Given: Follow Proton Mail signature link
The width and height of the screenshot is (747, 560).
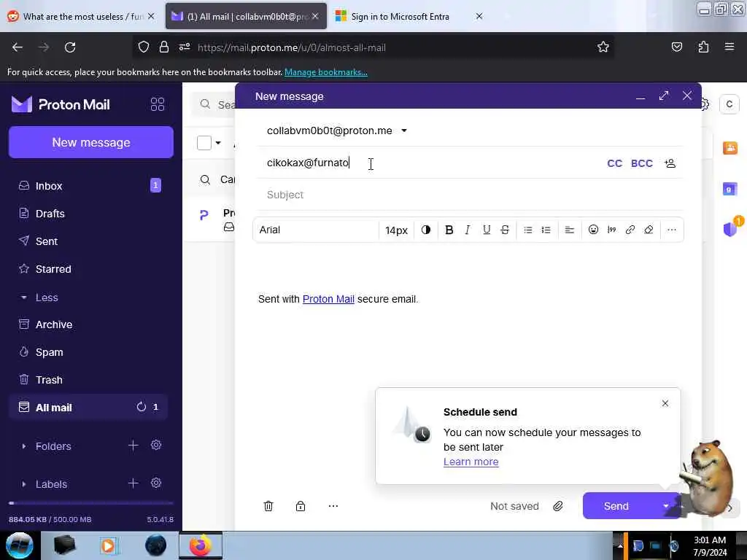Looking at the screenshot, I should coord(328,299).
